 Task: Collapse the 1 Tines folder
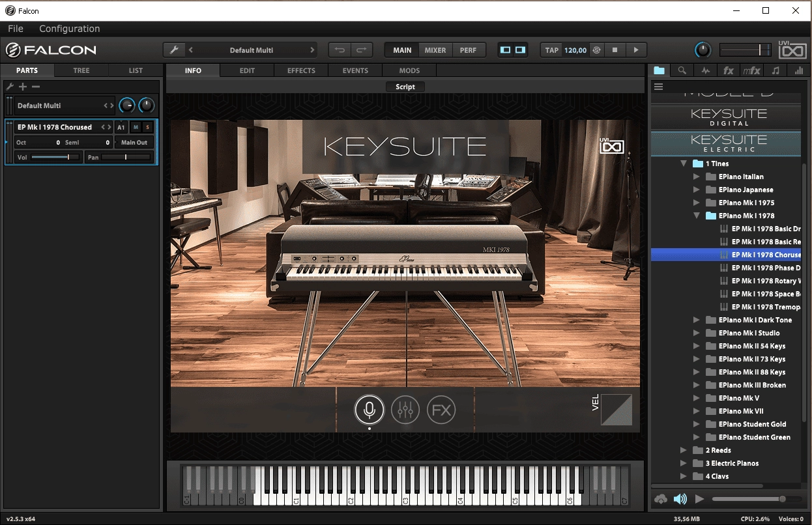[684, 163]
